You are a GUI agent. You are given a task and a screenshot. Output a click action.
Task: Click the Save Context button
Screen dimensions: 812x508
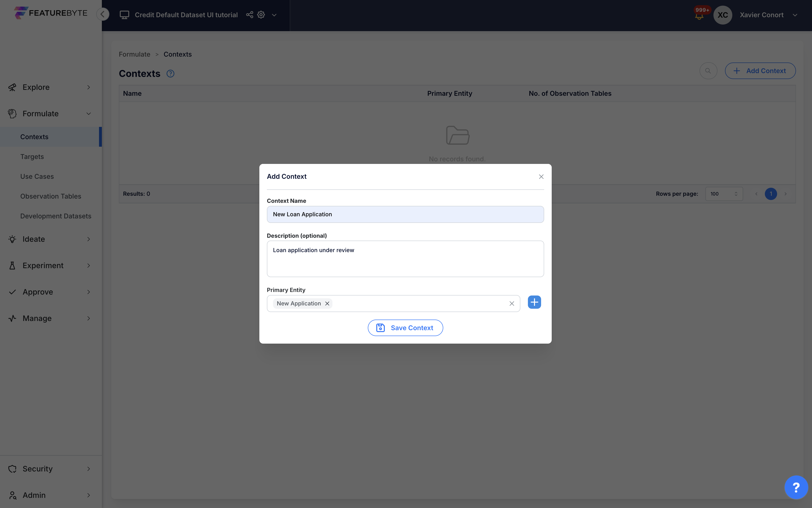point(405,328)
